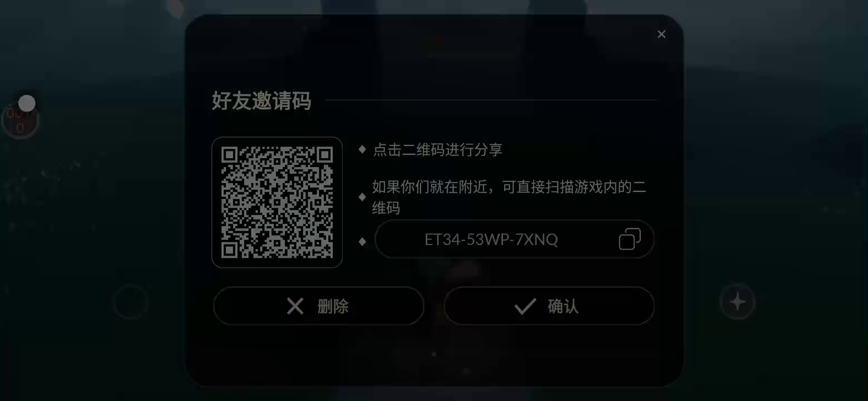Share the invite by tapping the QR code
868x401 pixels.
pos(277,202)
